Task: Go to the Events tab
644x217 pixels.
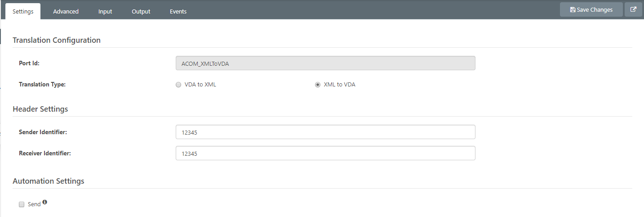Action: pos(178,11)
